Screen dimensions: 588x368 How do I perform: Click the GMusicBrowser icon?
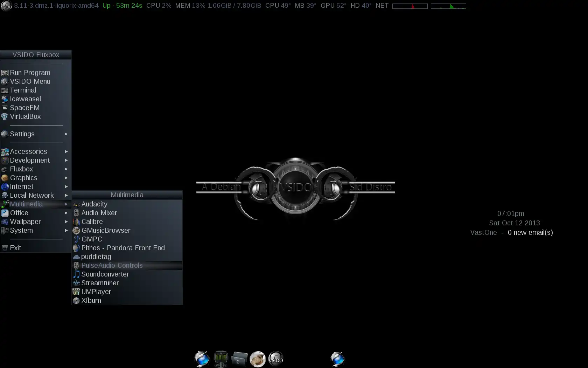pos(76,231)
